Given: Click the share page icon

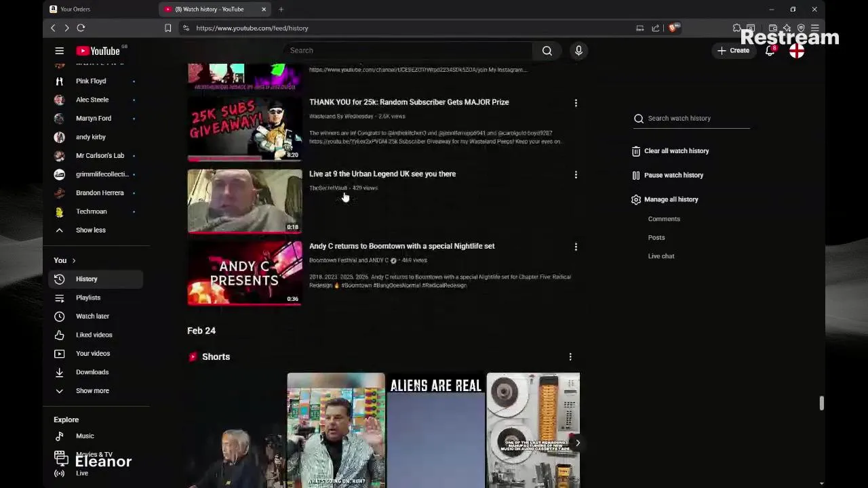Looking at the screenshot, I should point(656,28).
